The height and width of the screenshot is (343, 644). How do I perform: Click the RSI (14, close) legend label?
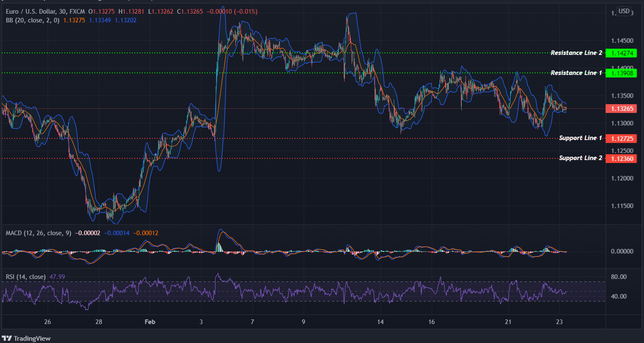(26, 277)
